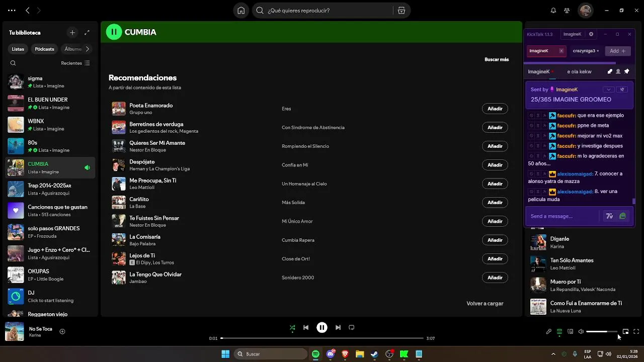Mute the volume speaker icon
Screen dimensions: 644x362
[x=581, y=331]
